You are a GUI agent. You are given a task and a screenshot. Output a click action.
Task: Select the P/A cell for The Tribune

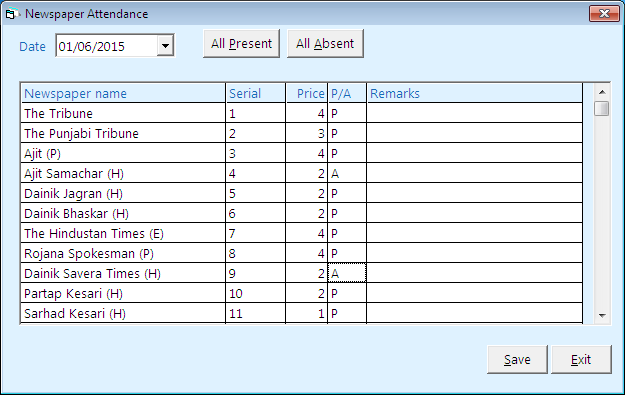[x=347, y=113]
